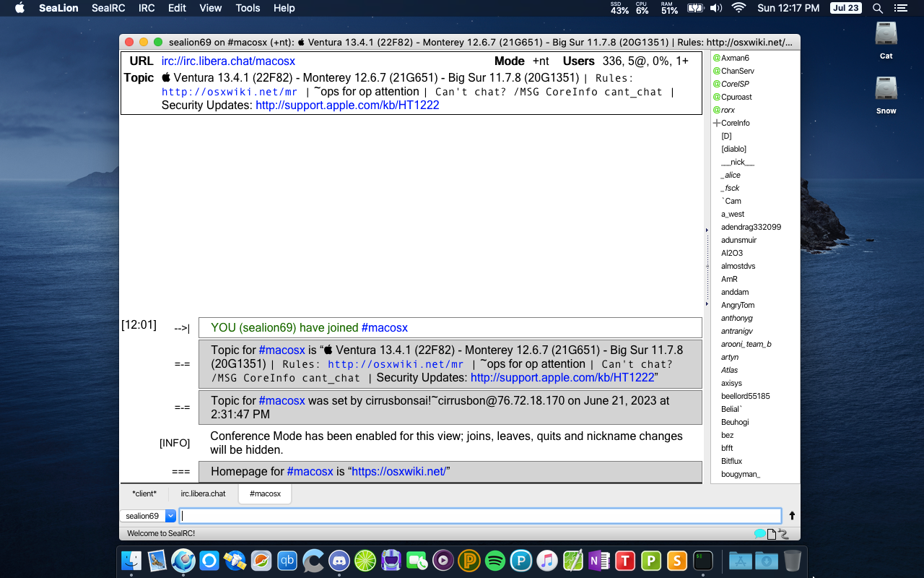Open the Cat drive on desktop

coord(886,35)
